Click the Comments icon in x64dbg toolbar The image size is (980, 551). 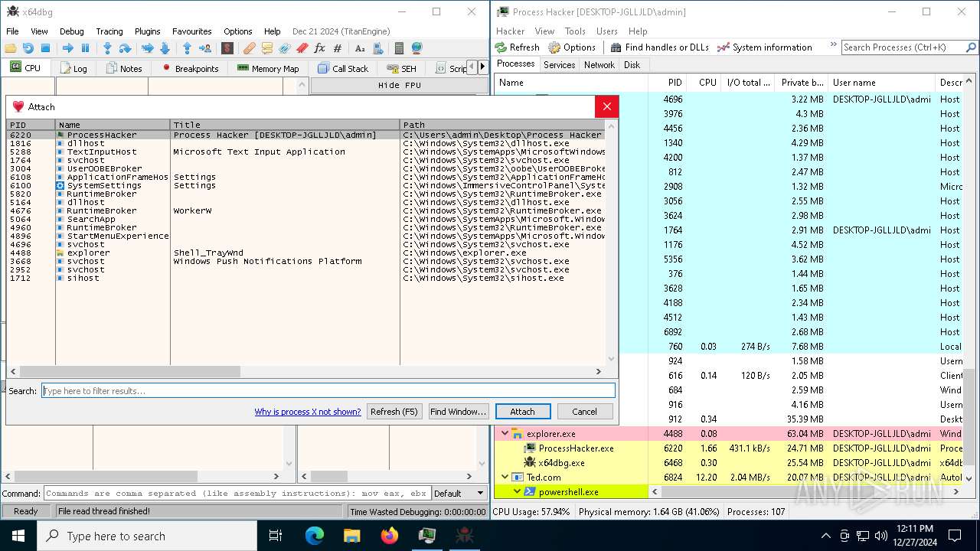[x=266, y=48]
